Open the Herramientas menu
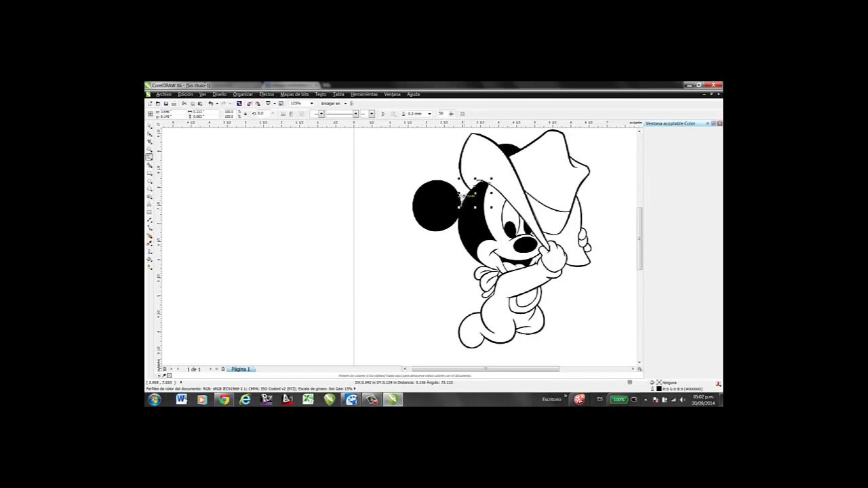The image size is (868, 488). [364, 94]
